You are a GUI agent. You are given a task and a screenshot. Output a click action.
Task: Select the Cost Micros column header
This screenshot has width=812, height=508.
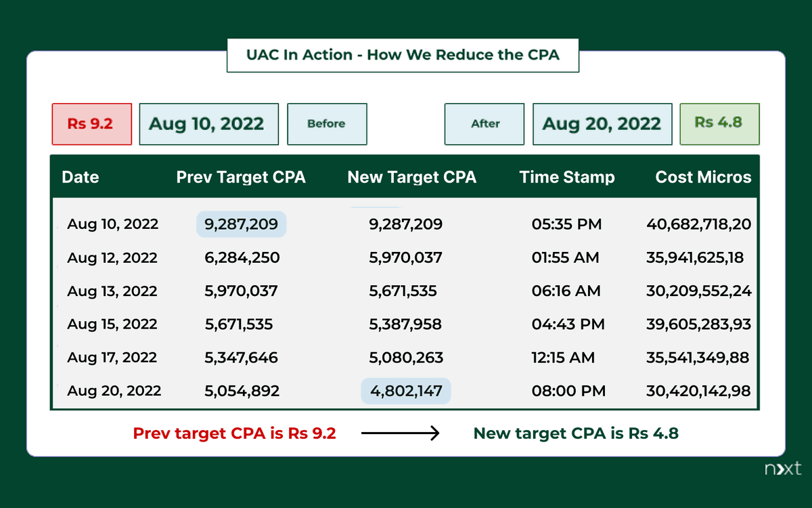tap(703, 177)
